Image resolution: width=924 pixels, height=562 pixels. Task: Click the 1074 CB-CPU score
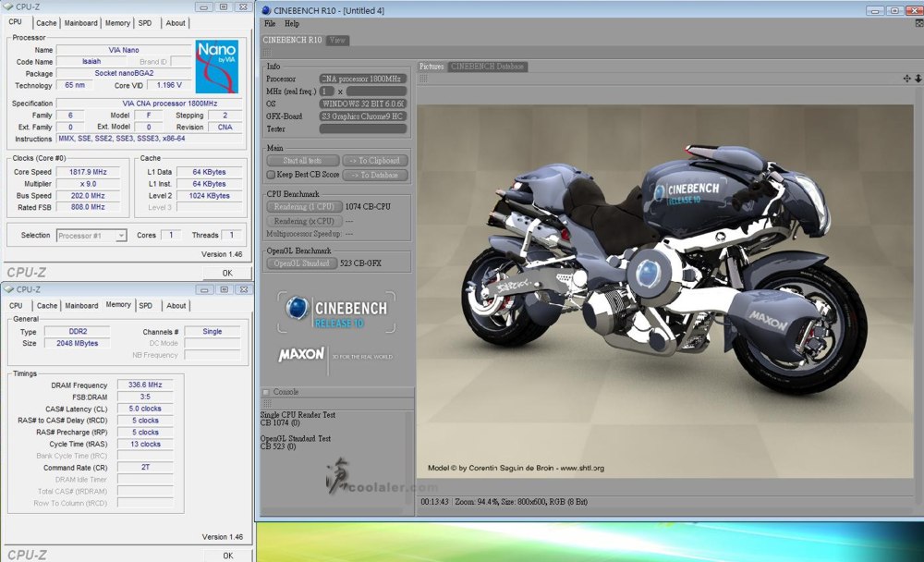click(368, 207)
